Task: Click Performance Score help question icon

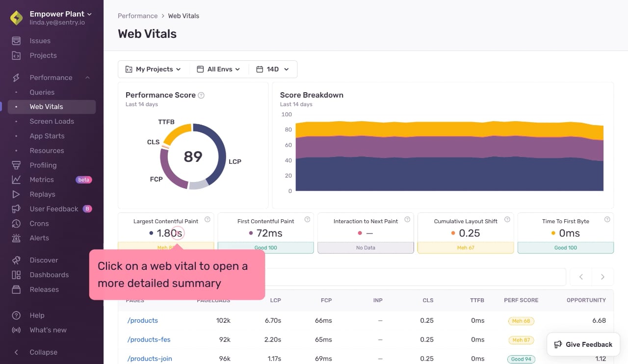Action: 201,95
